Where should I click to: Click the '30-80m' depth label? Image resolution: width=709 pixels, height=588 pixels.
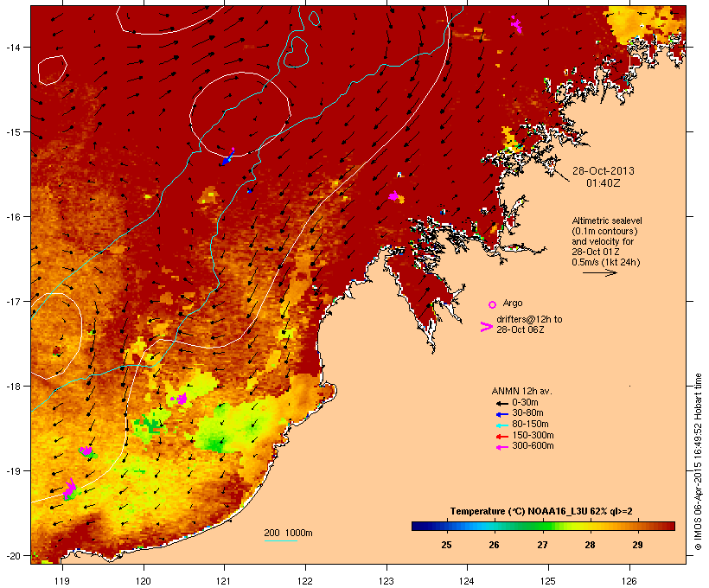pyautogui.click(x=527, y=413)
